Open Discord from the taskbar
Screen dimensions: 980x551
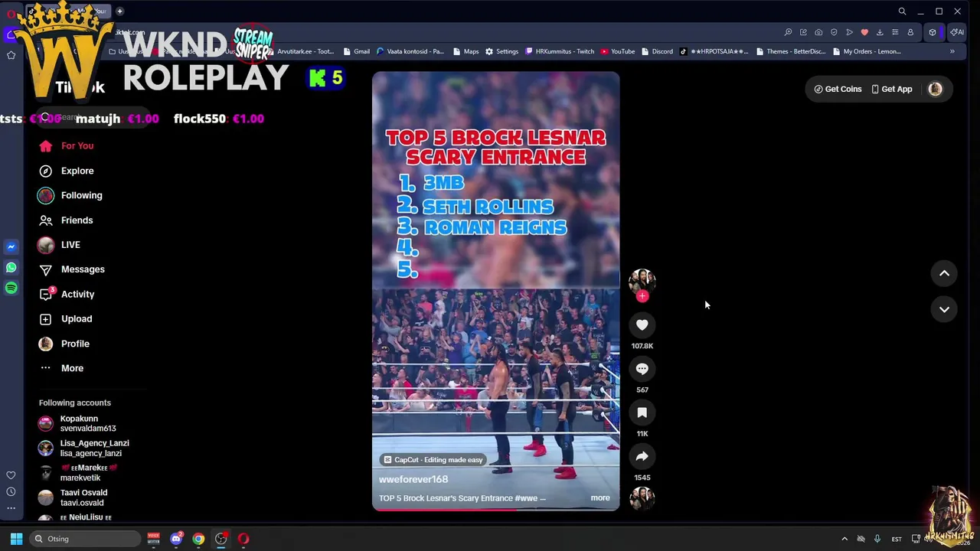click(x=176, y=539)
